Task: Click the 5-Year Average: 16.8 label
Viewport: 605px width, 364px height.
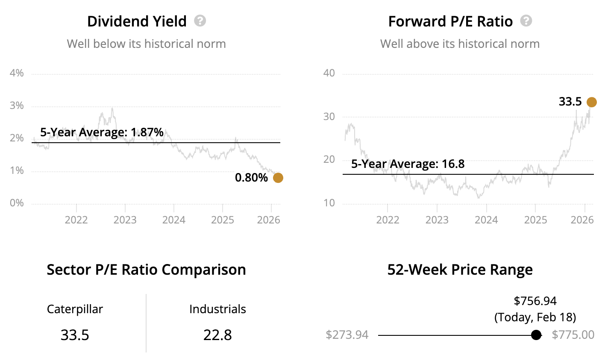Action: [x=408, y=164]
